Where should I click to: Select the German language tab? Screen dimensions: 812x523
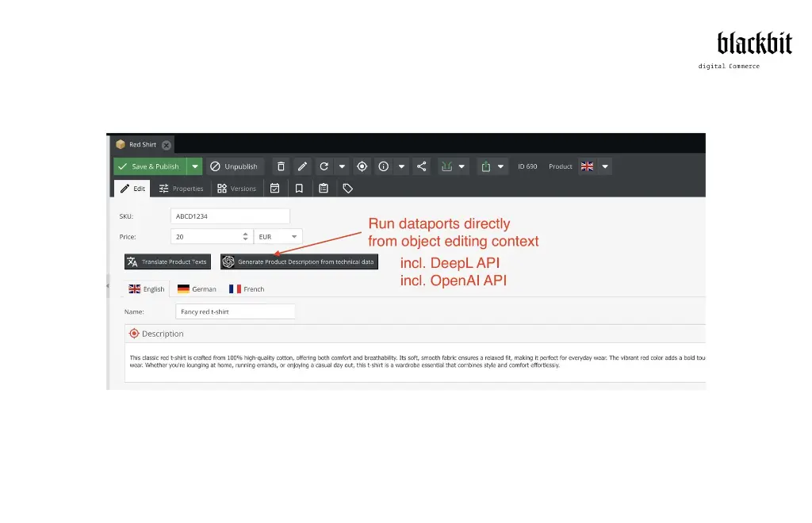click(197, 289)
